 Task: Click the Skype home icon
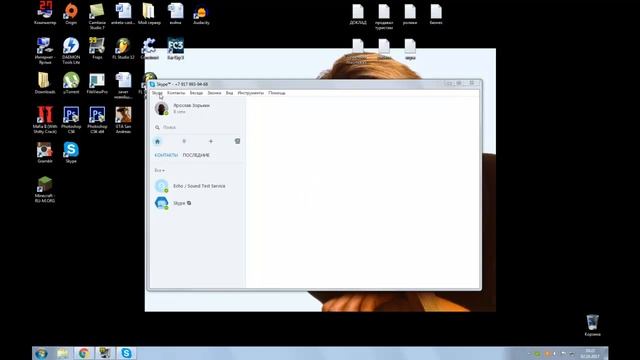click(x=157, y=141)
